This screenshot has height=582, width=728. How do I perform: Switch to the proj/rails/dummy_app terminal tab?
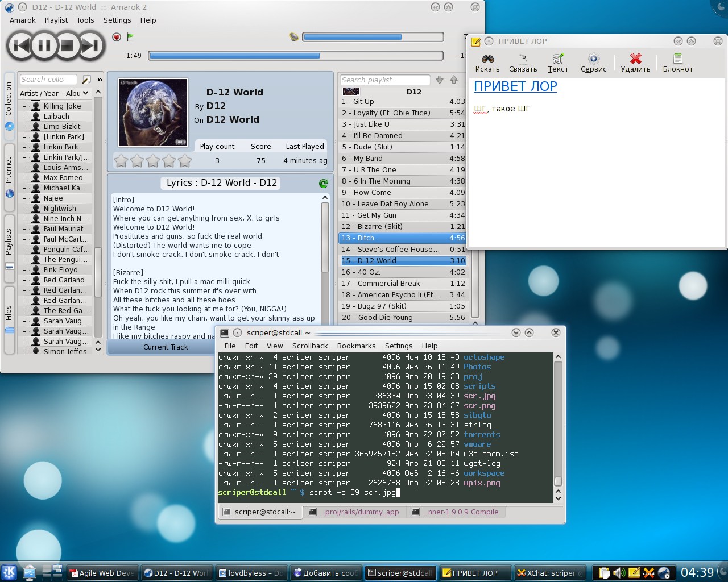(x=355, y=512)
